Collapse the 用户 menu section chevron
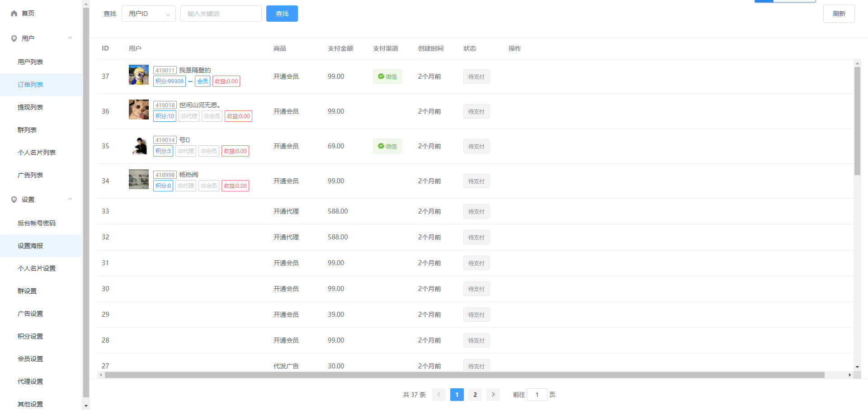 click(70, 38)
